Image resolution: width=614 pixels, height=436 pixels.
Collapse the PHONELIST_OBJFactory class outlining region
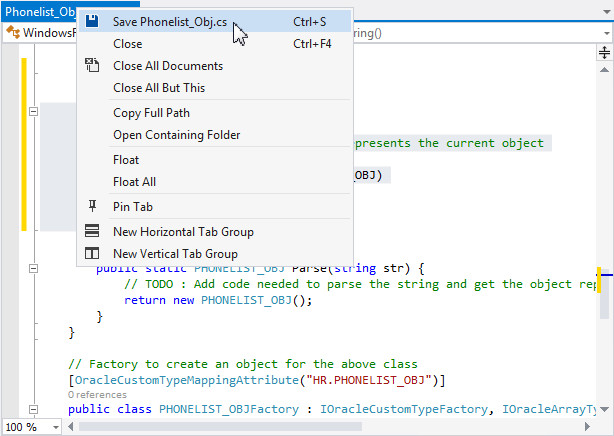tap(34, 409)
